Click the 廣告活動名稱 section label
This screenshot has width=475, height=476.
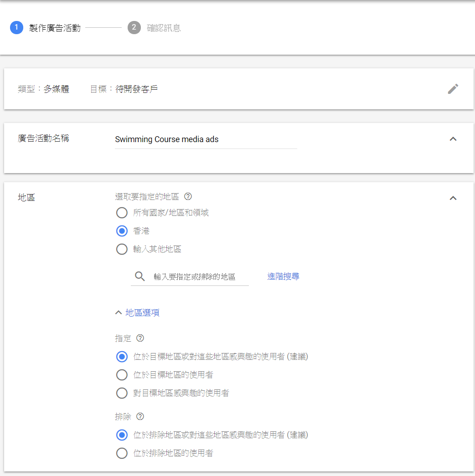43,138
